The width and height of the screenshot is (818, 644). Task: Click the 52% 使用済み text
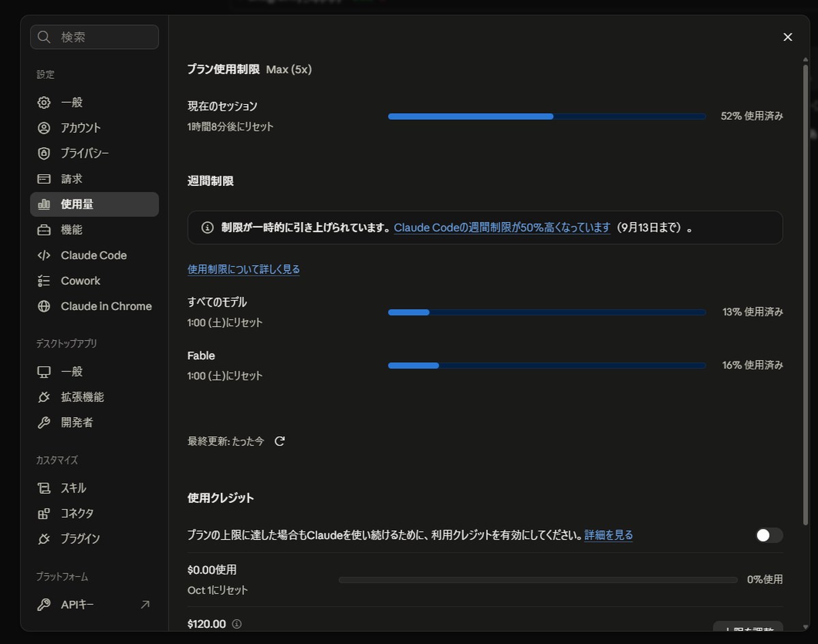click(x=752, y=116)
